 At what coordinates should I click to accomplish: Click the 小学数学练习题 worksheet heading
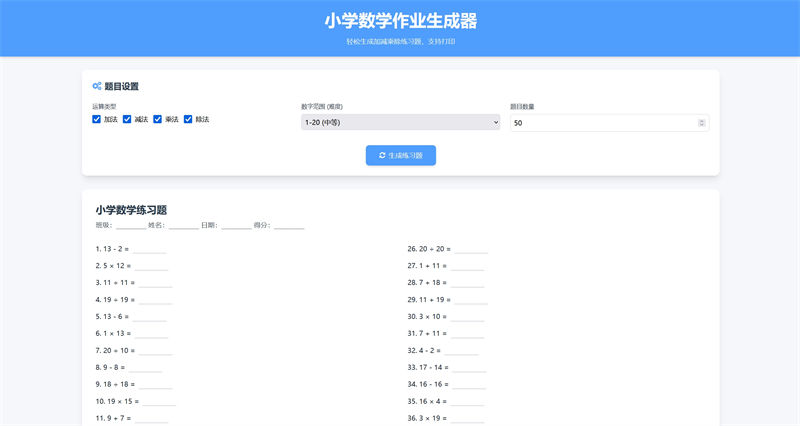pyautogui.click(x=131, y=210)
